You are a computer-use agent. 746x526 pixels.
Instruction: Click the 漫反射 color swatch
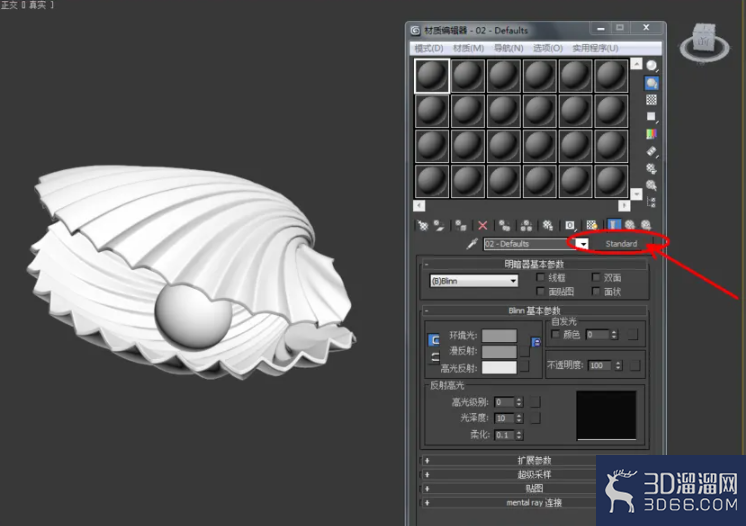pyautogui.click(x=499, y=351)
